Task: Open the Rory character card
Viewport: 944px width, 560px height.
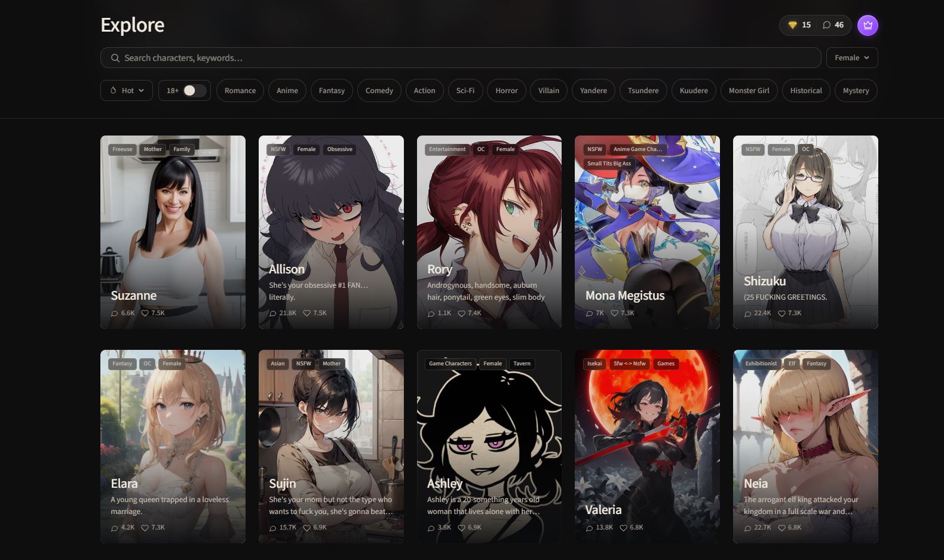Action: tap(489, 232)
